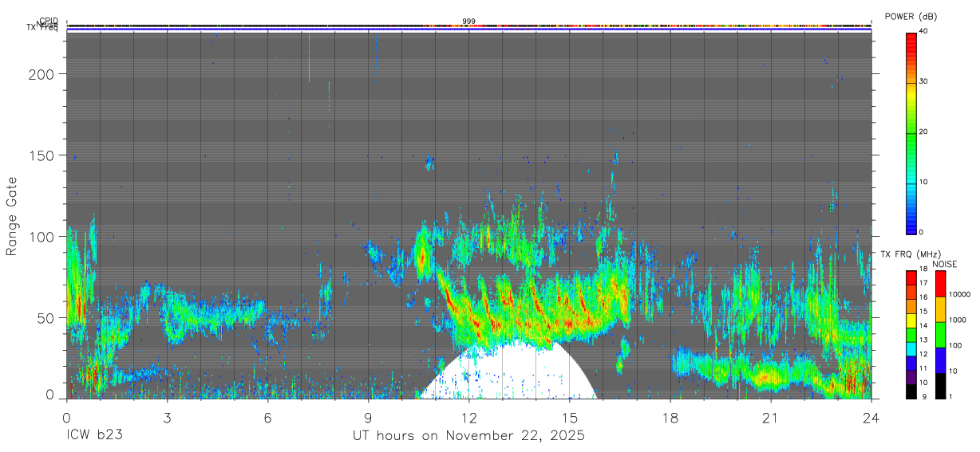Viewport: 980px width, 452px height.
Task: Click the ICW b23 beam label
Action: click(x=94, y=436)
